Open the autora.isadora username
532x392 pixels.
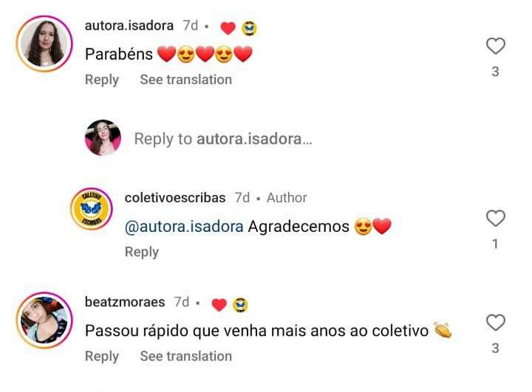pyautogui.click(x=129, y=26)
